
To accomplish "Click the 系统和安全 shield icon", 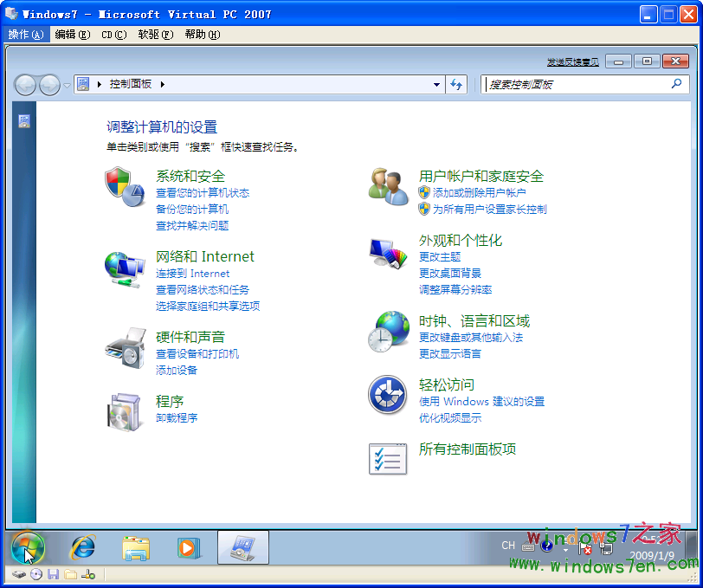I will (125, 186).
